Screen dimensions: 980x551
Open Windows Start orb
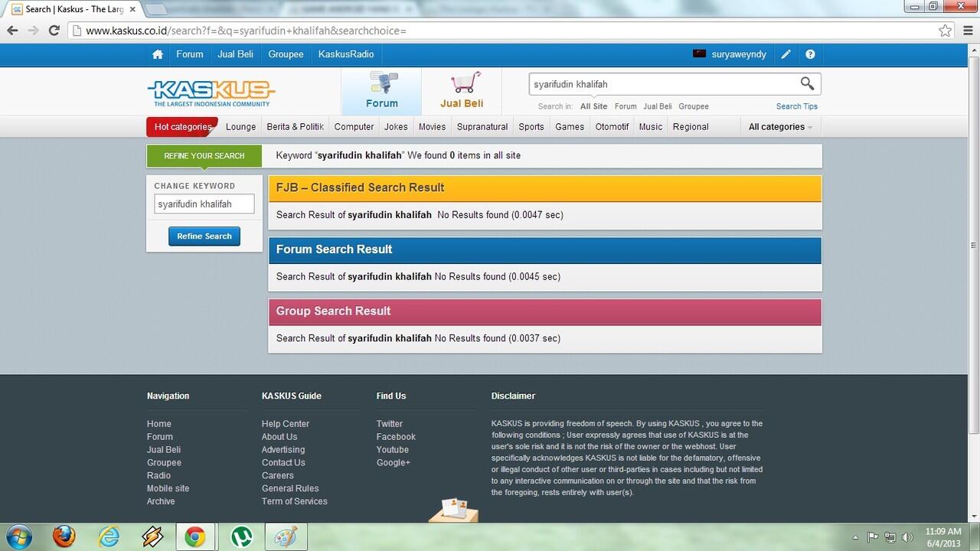click(x=18, y=536)
